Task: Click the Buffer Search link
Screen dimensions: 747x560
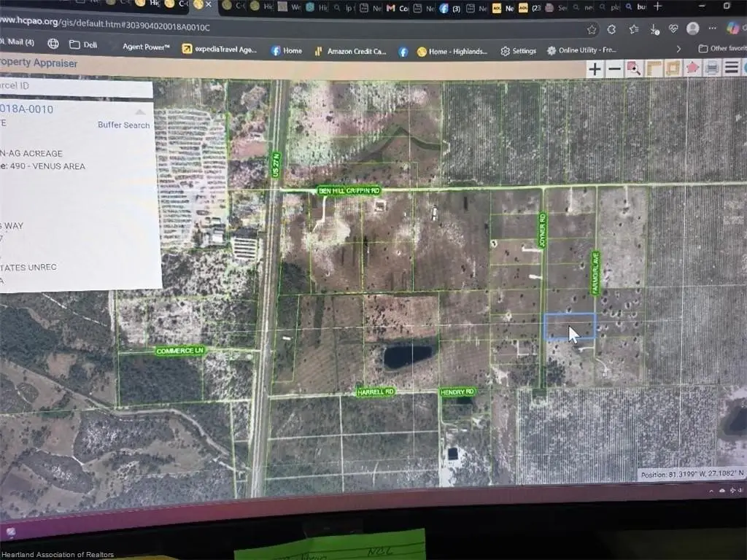Action: (x=123, y=125)
